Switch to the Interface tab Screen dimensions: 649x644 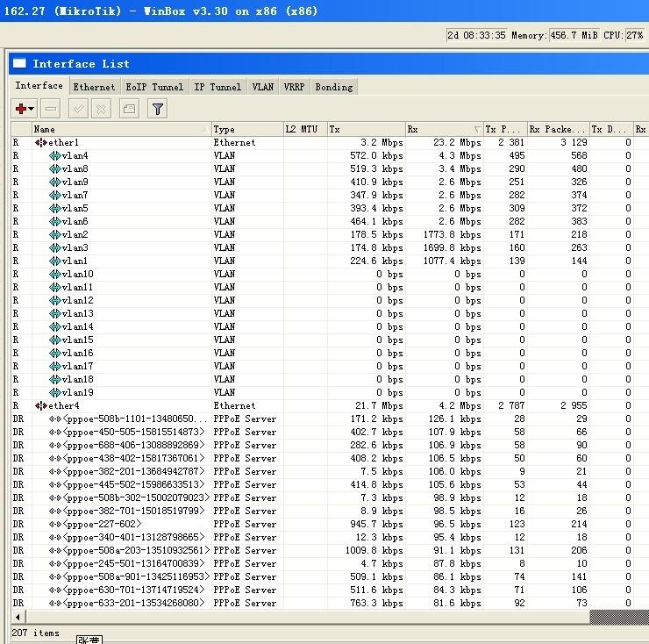pos(39,86)
